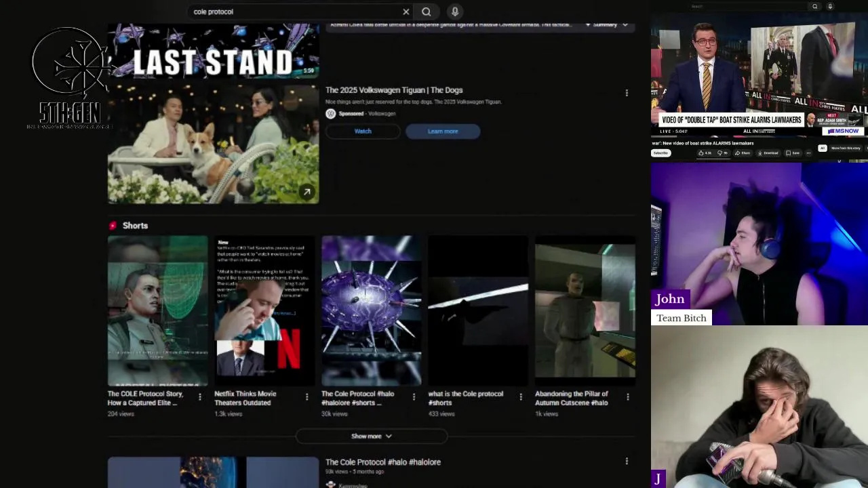Click title 'Netflix Thinks Movie Theaters Outdated'

(x=245, y=398)
